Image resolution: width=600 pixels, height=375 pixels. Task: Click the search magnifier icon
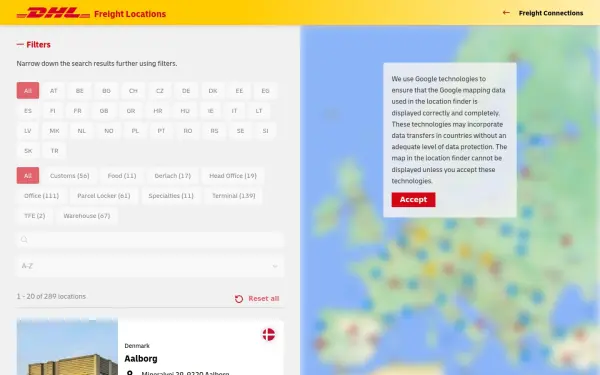point(24,240)
